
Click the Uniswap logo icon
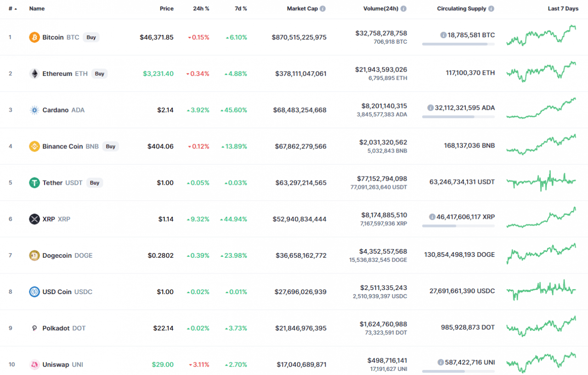point(34,364)
